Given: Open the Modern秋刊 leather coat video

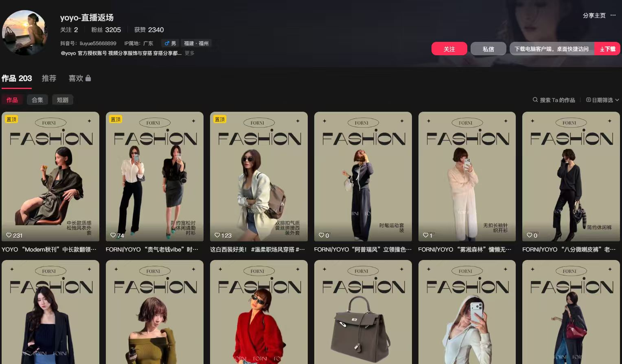Looking at the screenshot, I should (50, 176).
